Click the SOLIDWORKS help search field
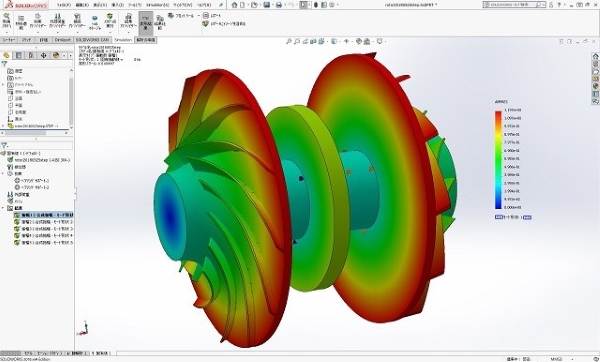The width and height of the screenshot is (600, 362). click(x=515, y=5)
